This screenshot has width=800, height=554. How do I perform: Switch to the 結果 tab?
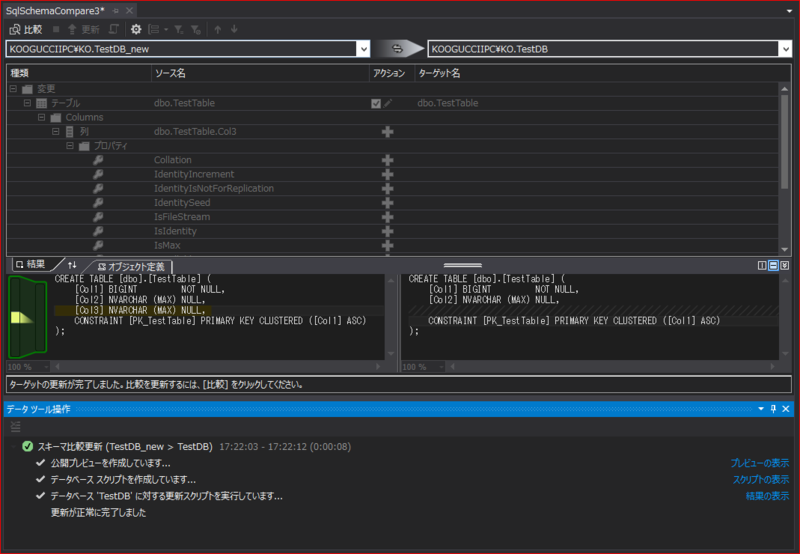coord(31,264)
